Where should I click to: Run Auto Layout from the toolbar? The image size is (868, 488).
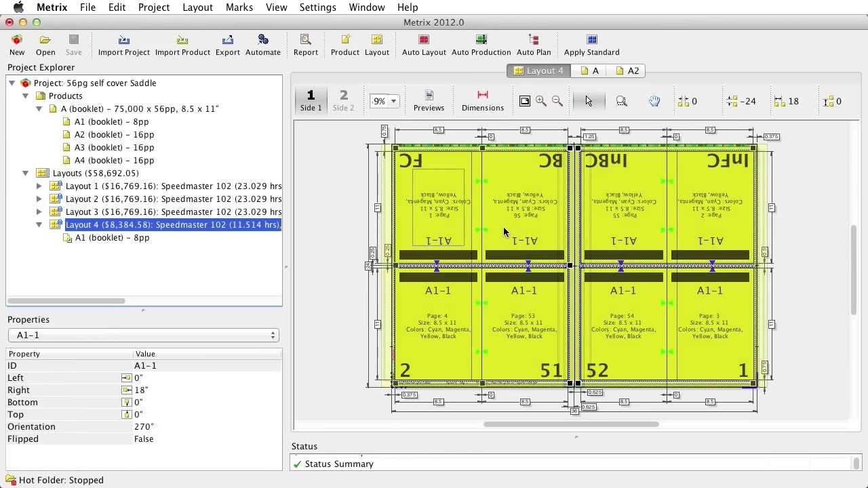[x=424, y=45]
